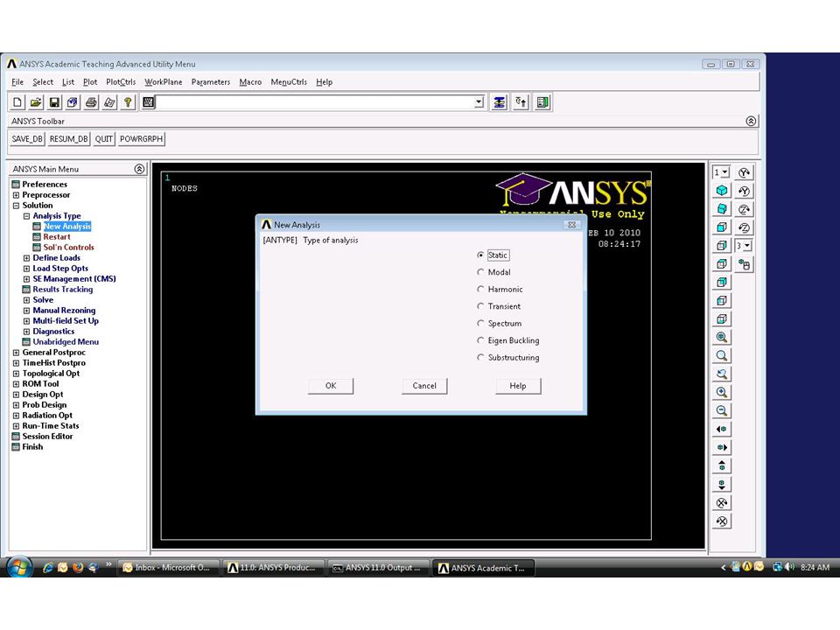Click Unabridged Menu in the tree

66,342
